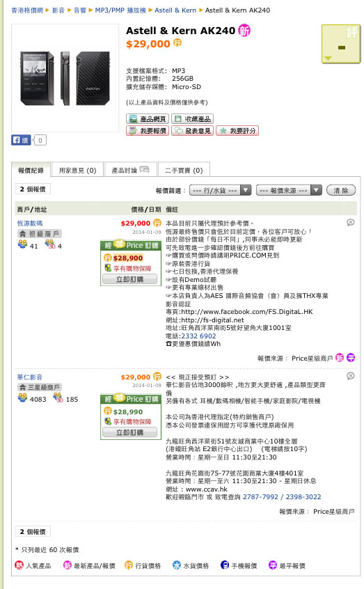Switch to the 產品討論 tab
Image resolution: width=364 pixels, height=589 pixels.
click(x=130, y=171)
